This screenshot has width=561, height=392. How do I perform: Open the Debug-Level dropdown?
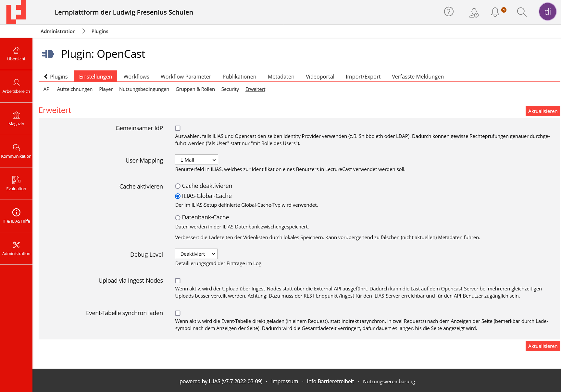196,254
